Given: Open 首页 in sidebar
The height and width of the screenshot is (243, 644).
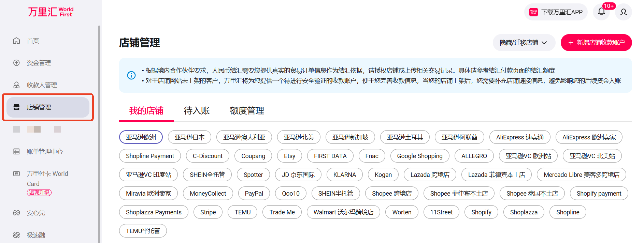Looking at the screenshot, I should [33, 41].
